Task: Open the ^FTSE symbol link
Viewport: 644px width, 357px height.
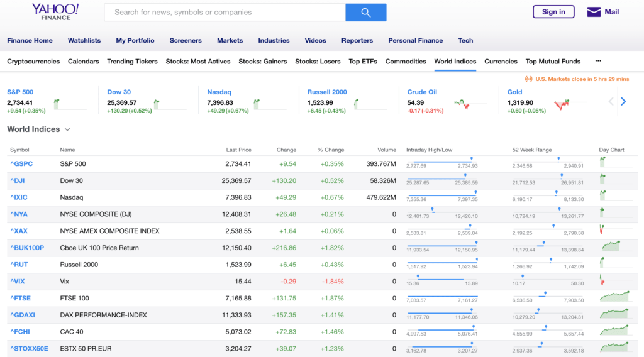Action: (x=21, y=299)
